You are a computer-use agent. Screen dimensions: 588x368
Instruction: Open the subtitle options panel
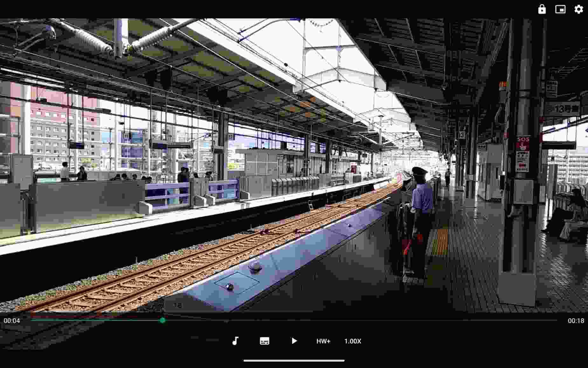click(265, 341)
